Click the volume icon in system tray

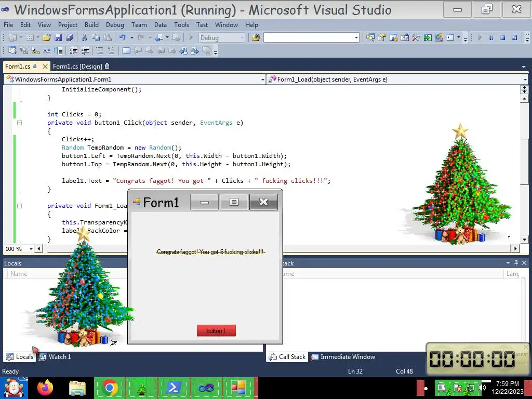483,388
